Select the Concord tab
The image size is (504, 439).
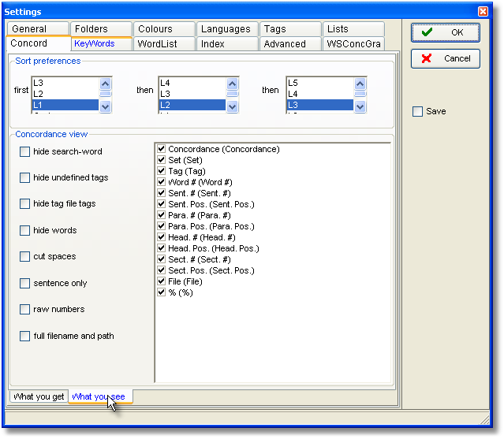click(x=38, y=43)
